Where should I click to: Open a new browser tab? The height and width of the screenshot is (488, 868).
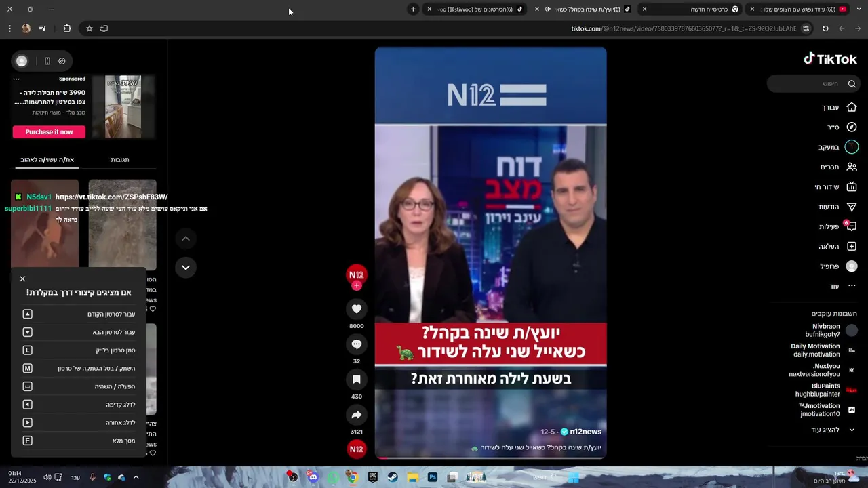(x=413, y=9)
